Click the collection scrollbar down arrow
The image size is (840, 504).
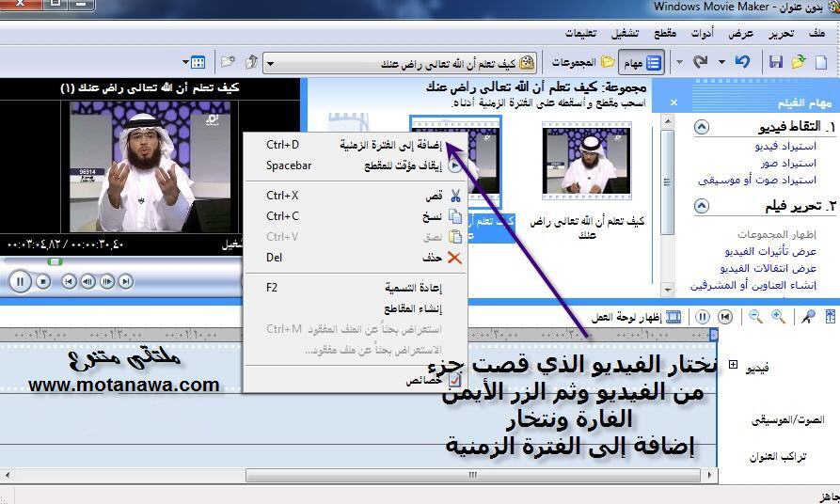pos(667,290)
